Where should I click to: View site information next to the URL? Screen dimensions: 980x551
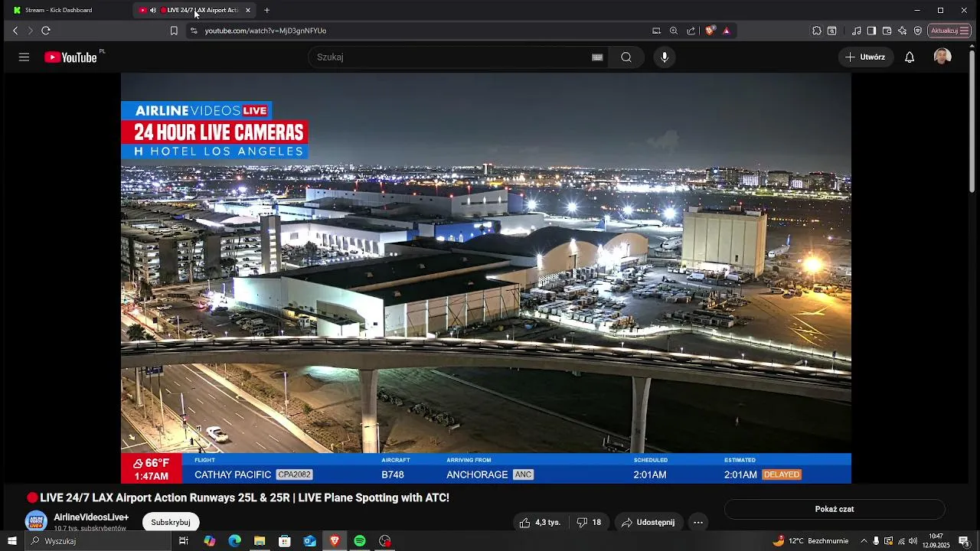point(194,31)
